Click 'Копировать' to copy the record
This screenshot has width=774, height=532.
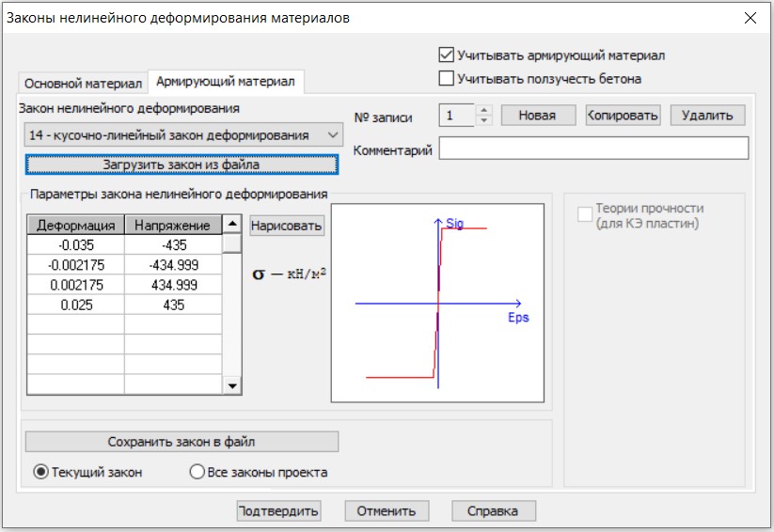tap(623, 116)
